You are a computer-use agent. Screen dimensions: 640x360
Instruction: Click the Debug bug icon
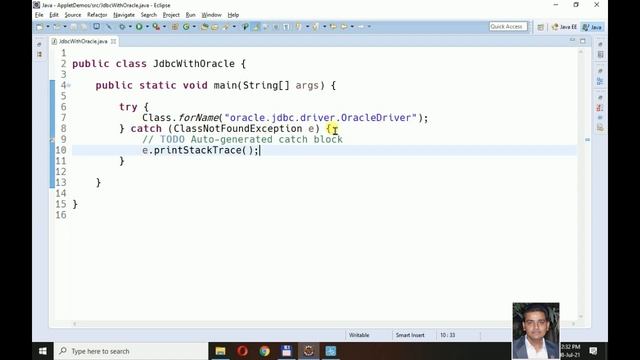(x=122, y=27)
